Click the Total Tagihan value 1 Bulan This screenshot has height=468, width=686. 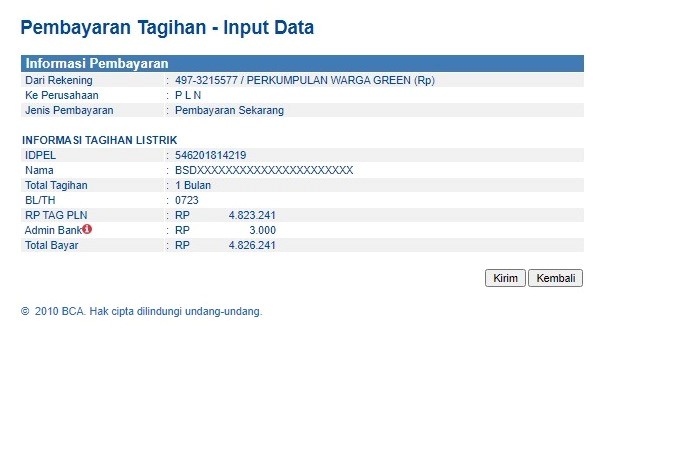(x=193, y=185)
